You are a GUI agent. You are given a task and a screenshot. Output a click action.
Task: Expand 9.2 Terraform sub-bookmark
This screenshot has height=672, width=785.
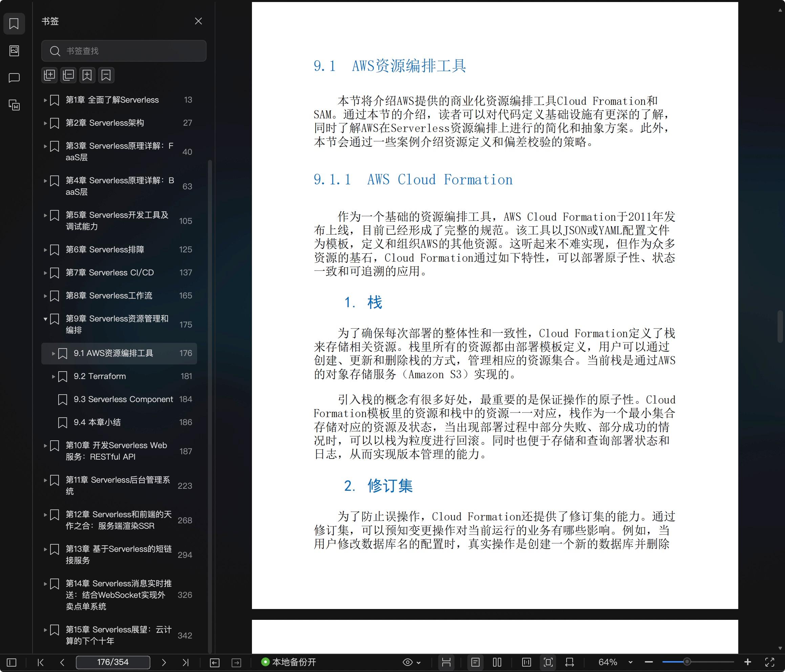click(x=53, y=376)
